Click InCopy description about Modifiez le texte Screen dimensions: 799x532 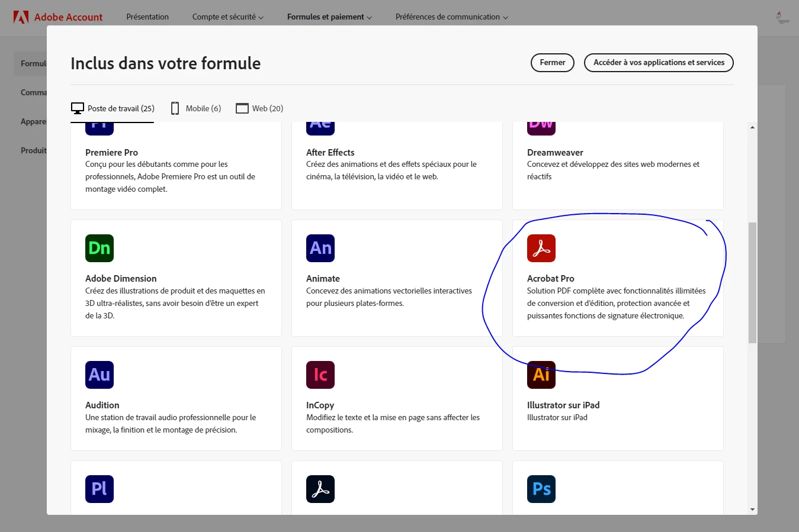(x=393, y=424)
